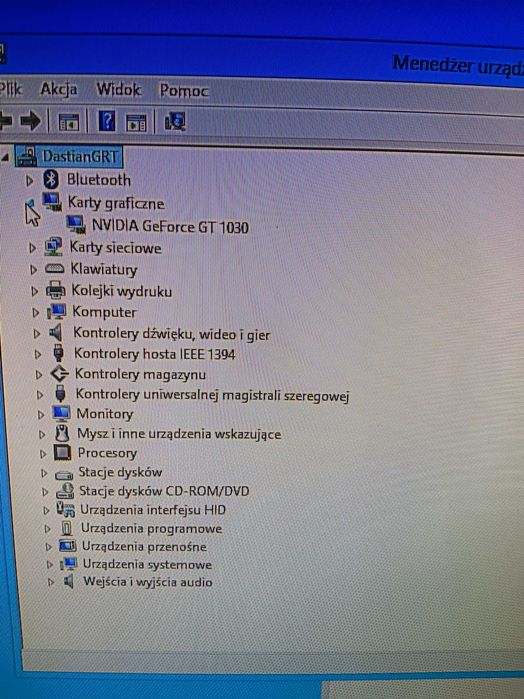Click the Urządzenia interfejsu HID icon

point(66,510)
